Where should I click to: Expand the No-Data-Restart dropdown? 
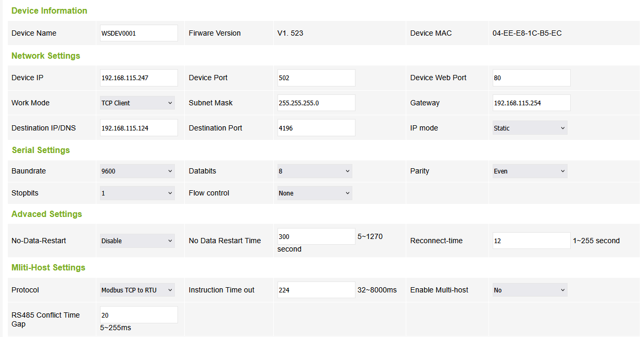coord(137,241)
